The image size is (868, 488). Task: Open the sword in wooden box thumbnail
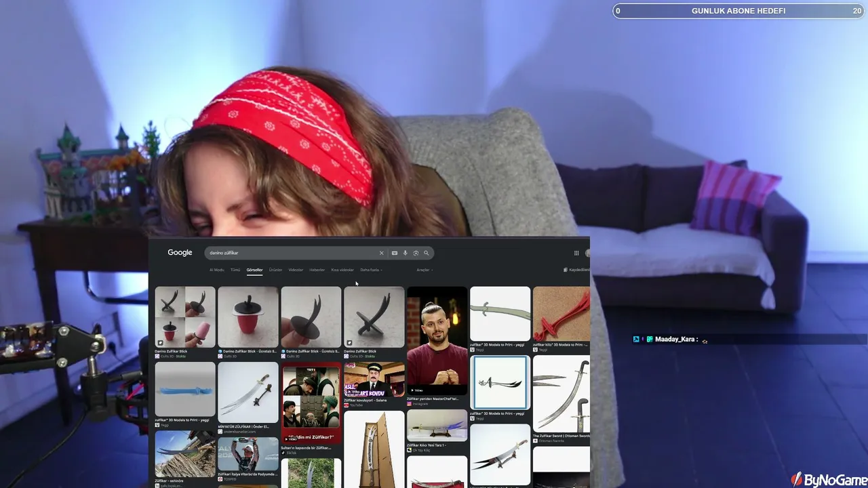coord(374,449)
